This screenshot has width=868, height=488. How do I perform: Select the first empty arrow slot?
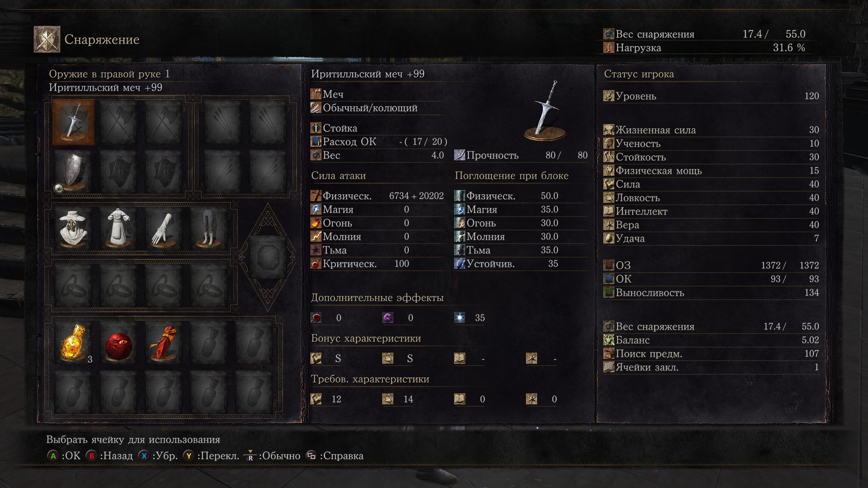[222, 122]
